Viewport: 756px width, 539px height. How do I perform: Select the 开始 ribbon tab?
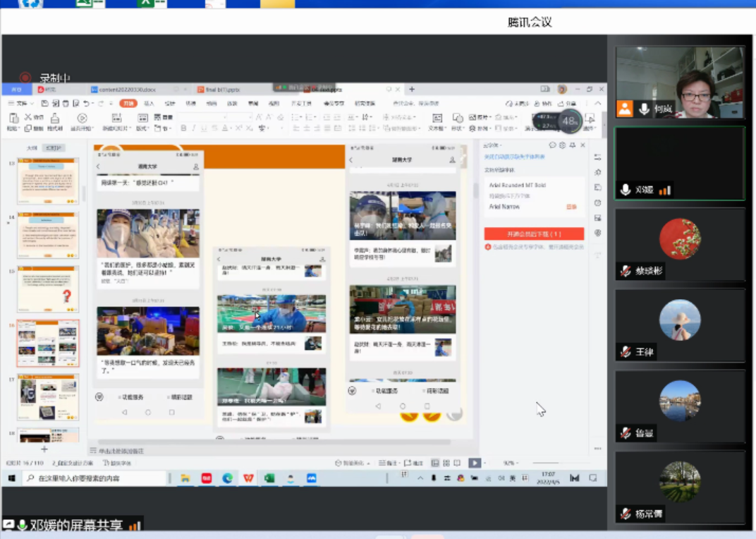tap(128, 104)
